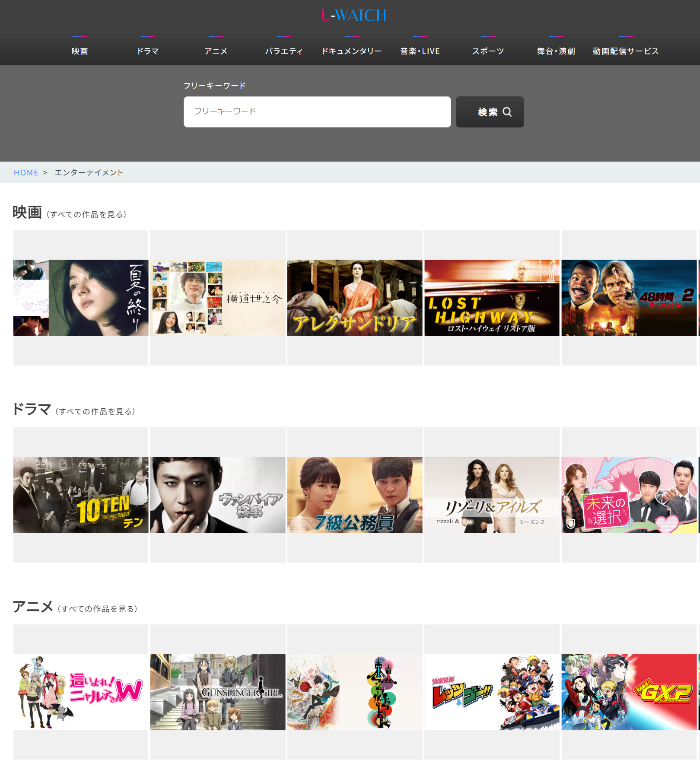700x773 pixels.
Task: Open the アニメ section heading link
Action: (33, 606)
